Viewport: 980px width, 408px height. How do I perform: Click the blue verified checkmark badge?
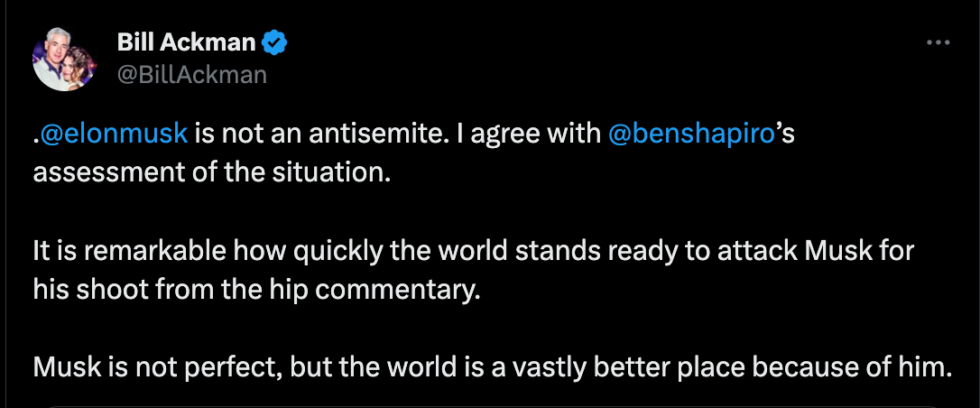click(273, 43)
